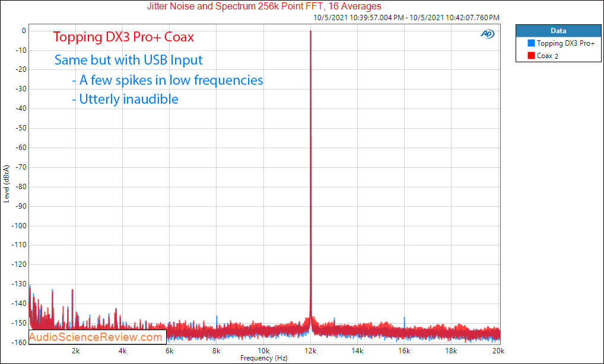
Task: Select the 'Topping DX3 Pro+' legend entry
Action: 565,43
